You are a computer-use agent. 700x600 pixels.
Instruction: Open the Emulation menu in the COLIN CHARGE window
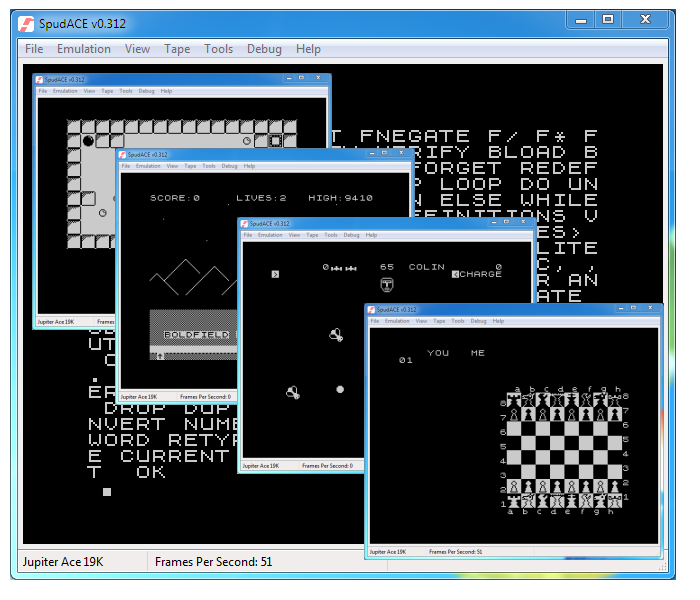270,235
